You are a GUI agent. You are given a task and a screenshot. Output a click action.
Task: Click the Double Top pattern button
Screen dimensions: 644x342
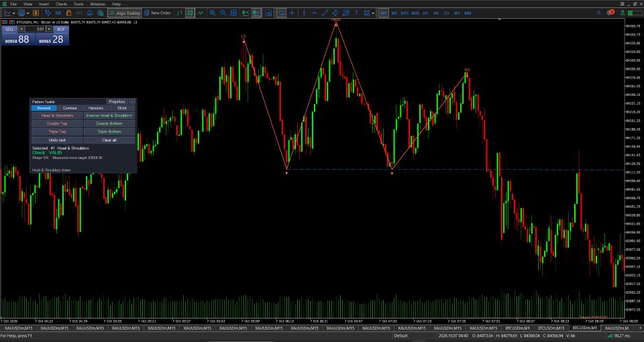[57, 123]
